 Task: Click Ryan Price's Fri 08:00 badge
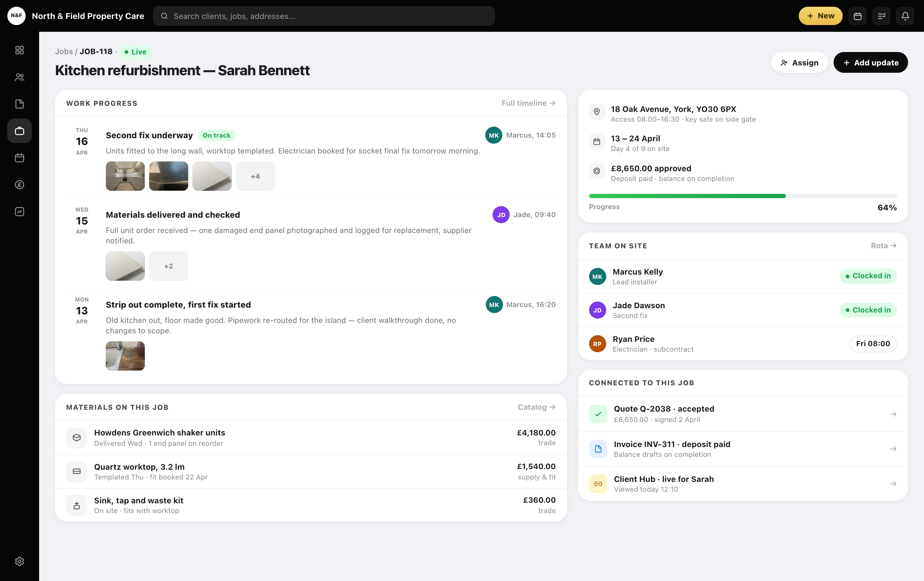pyautogui.click(x=873, y=344)
